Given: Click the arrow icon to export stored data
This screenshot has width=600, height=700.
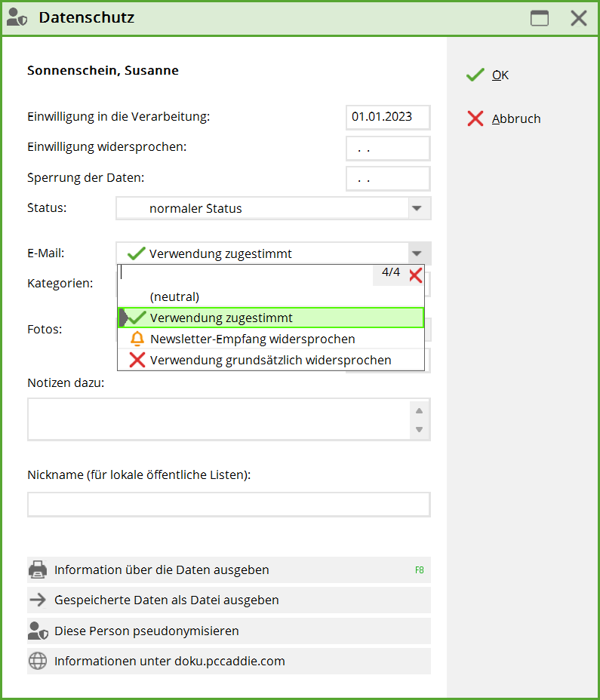Looking at the screenshot, I should coord(38,600).
